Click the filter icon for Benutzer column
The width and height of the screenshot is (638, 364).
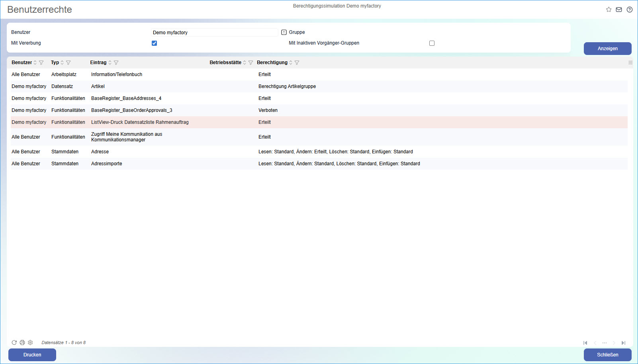(x=41, y=63)
